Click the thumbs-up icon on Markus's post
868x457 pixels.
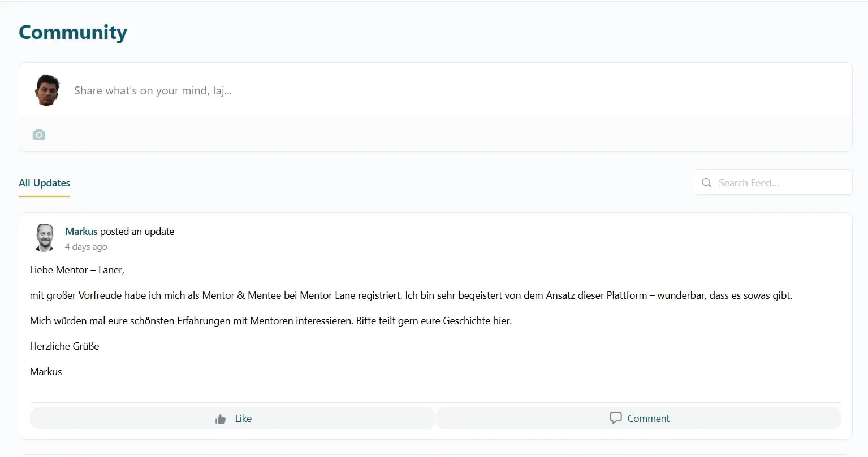coord(221,419)
